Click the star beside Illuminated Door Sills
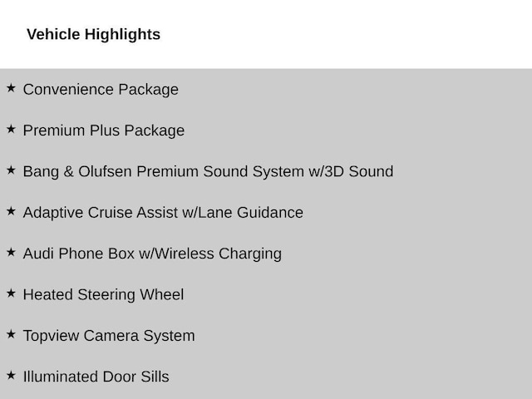This screenshot has width=532, height=399. [x=11, y=375]
